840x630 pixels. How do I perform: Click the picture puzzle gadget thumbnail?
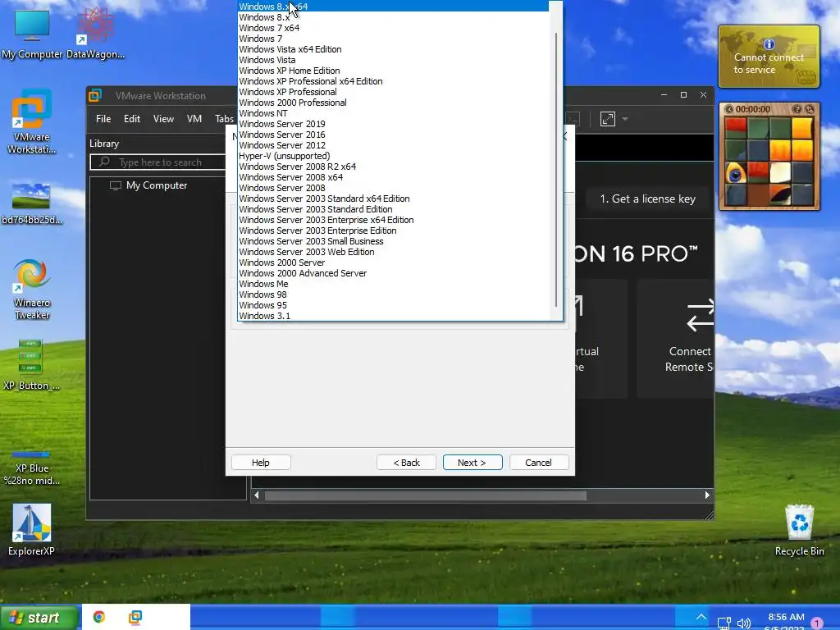(769, 162)
